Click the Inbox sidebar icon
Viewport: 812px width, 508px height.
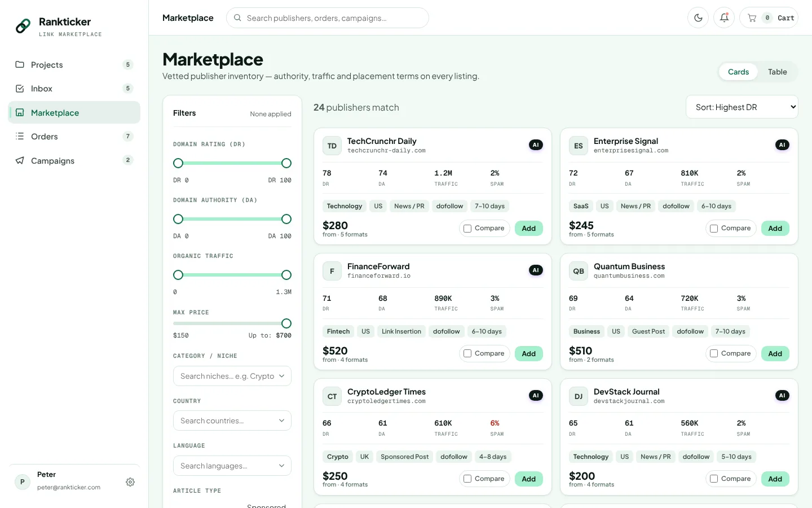(20, 89)
